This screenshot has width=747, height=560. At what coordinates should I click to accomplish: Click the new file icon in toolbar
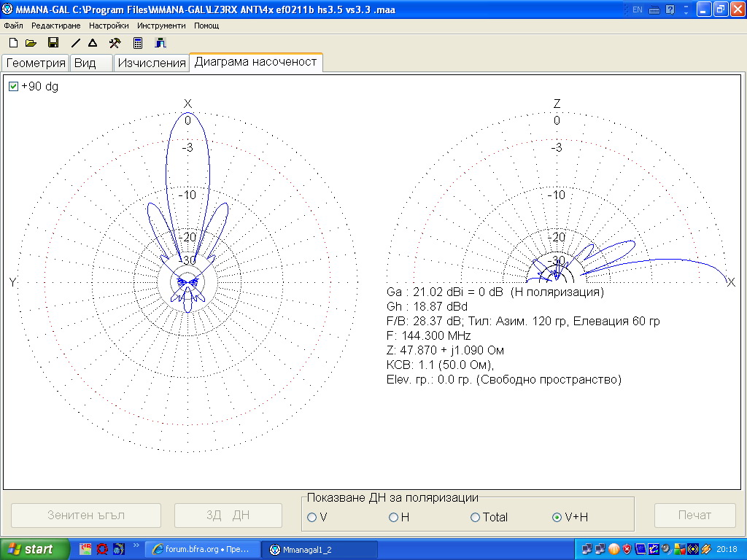point(13,43)
